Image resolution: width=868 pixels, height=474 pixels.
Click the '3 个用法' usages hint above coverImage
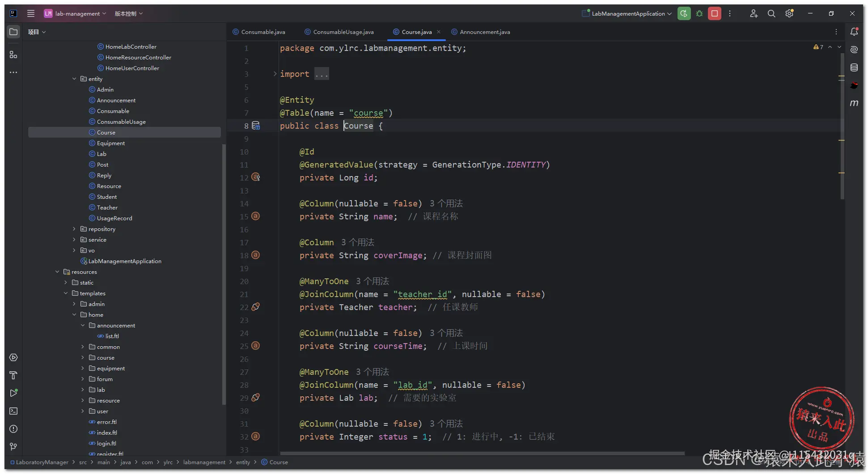(x=358, y=243)
